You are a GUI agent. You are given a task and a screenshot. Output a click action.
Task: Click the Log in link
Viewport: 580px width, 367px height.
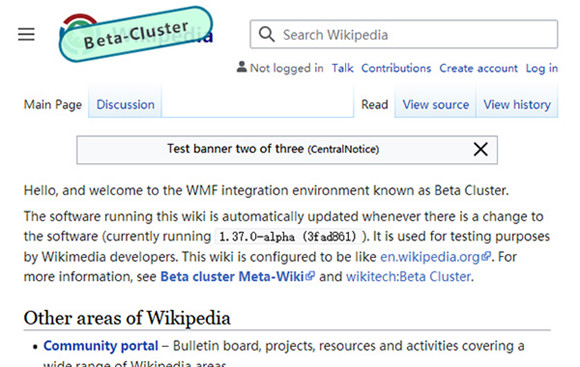[542, 68]
